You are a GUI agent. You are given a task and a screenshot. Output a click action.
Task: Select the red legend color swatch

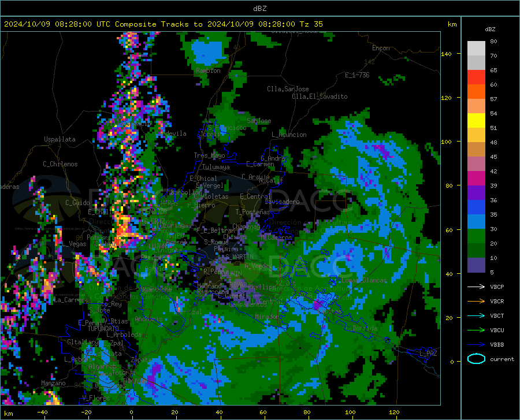(476, 77)
